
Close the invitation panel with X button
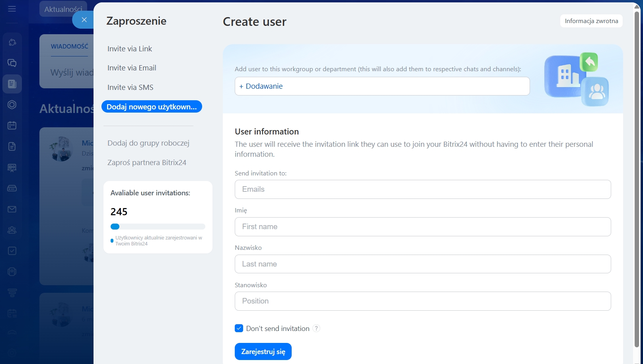(x=84, y=19)
